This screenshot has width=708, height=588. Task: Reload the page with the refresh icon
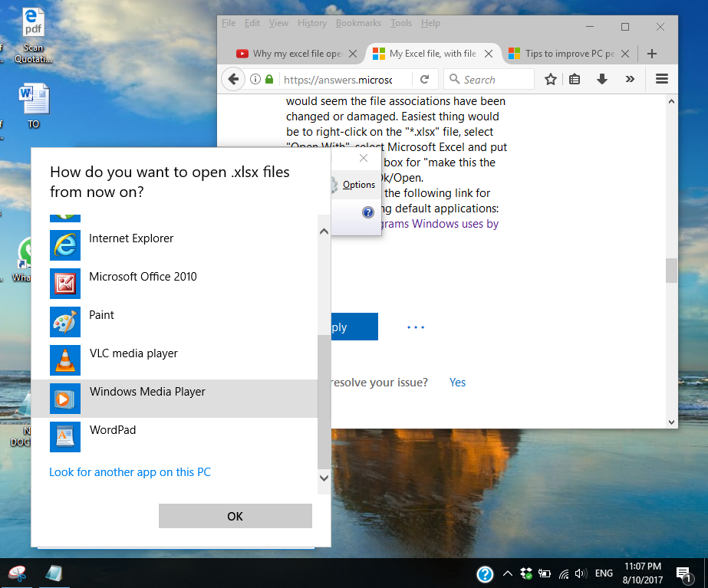tap(424, 80)
